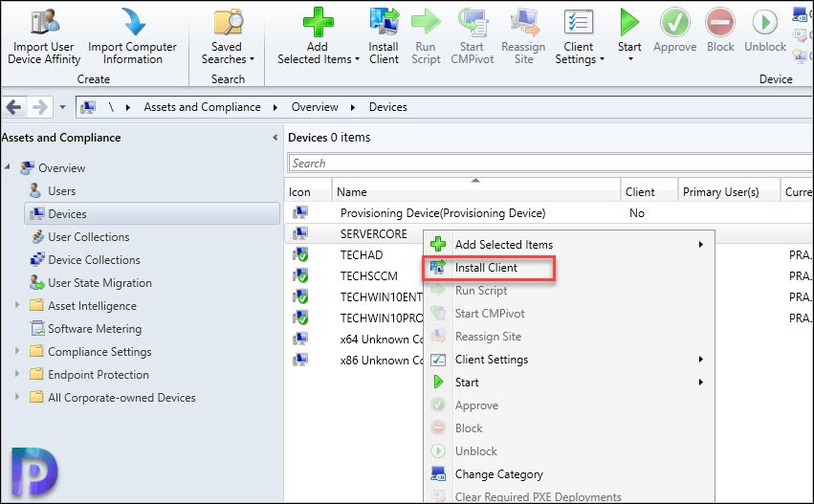
Task: Select User State Migration node
Action: (99, 283)
